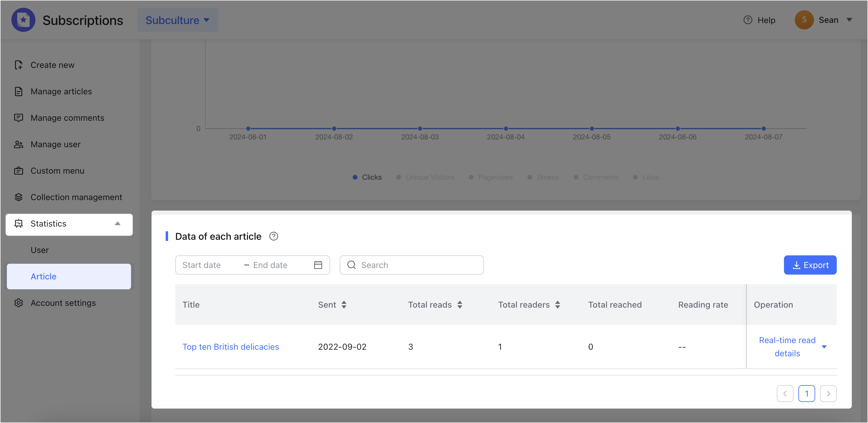Click the Statistics presentation icon
This screenshot has height=423, width=868.
click(x=19, y=224)
